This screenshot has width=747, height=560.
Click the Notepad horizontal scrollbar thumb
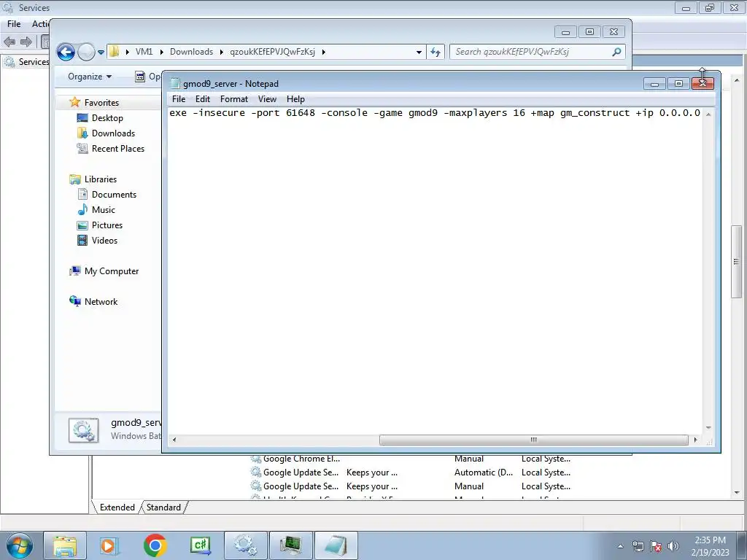coord(533,440)
